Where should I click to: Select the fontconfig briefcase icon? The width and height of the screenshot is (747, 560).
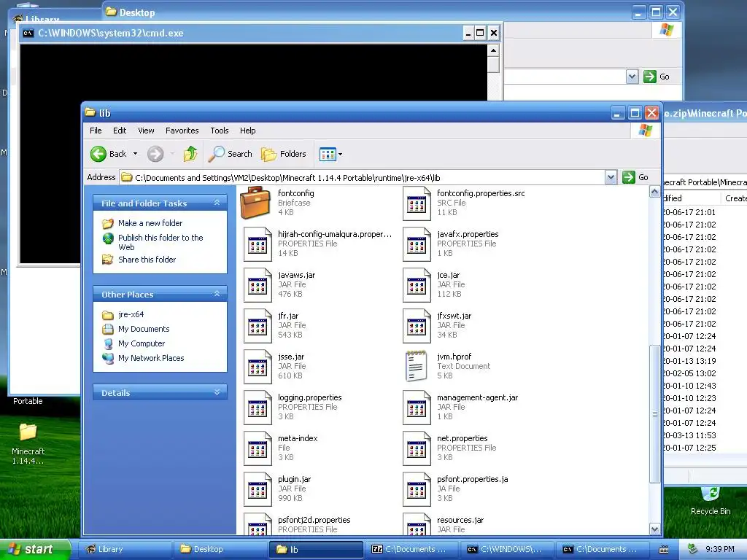point(256,203)
